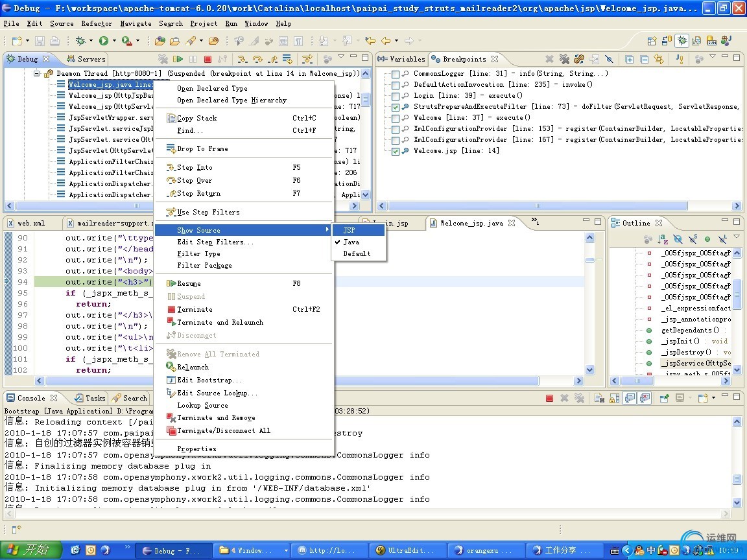Viewport: 747px width, 560px height.
Task: Click the Step Into icon in Debug toolbar
Action: coord(242,59)
